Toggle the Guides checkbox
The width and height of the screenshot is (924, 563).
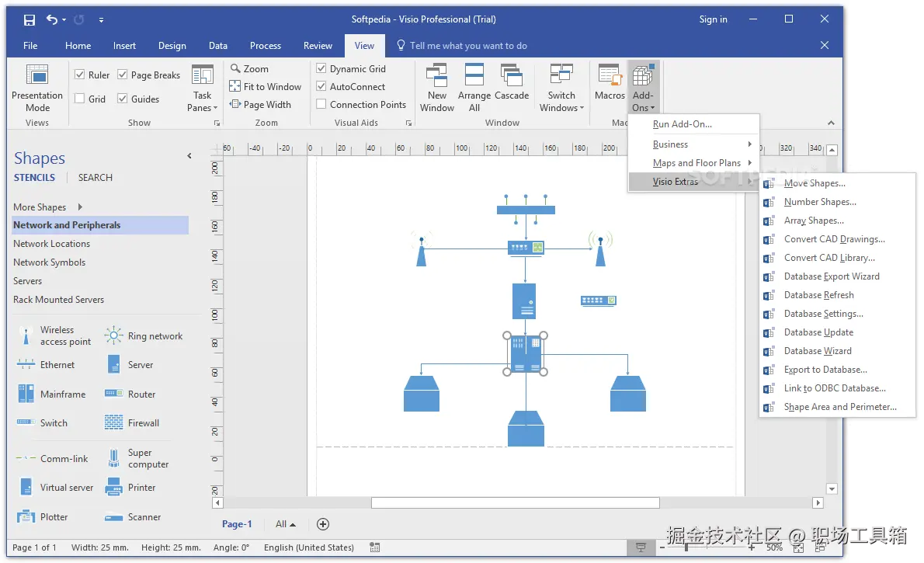click(123, 99)
